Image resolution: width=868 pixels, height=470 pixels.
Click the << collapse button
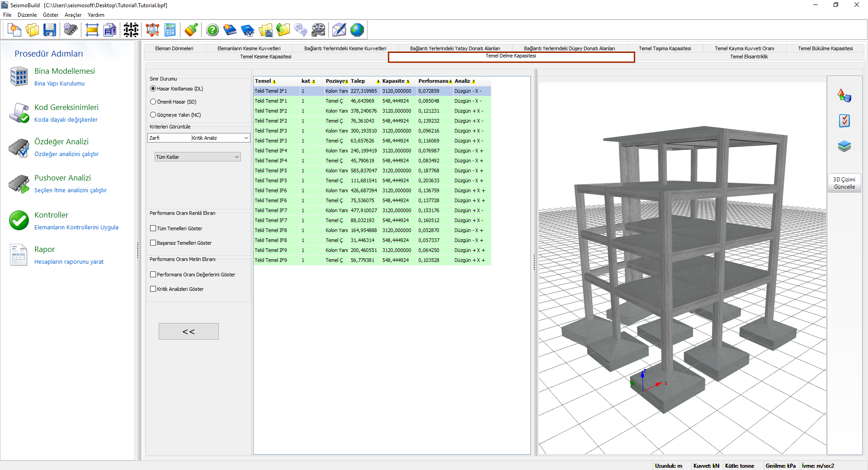click(189, 332)
